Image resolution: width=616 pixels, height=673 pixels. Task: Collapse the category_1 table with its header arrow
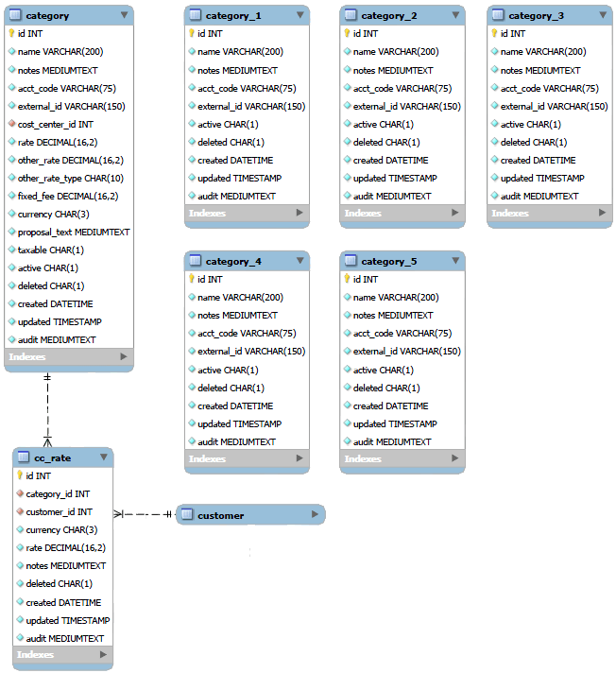point(299,15)
